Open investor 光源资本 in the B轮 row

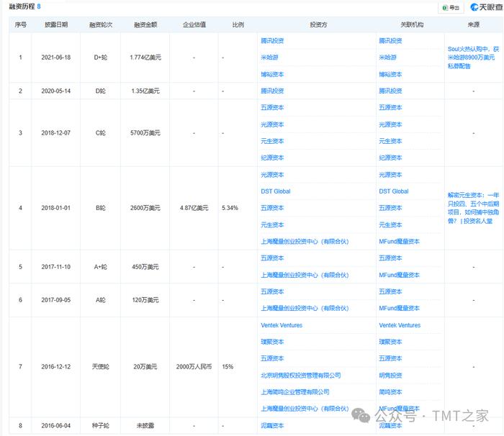(272, 175)
